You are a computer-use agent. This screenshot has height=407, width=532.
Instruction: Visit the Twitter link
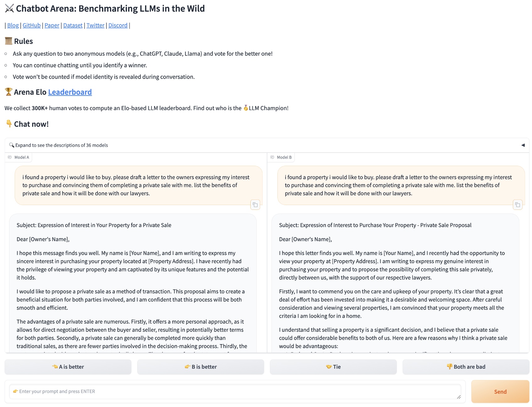[95, 25]
